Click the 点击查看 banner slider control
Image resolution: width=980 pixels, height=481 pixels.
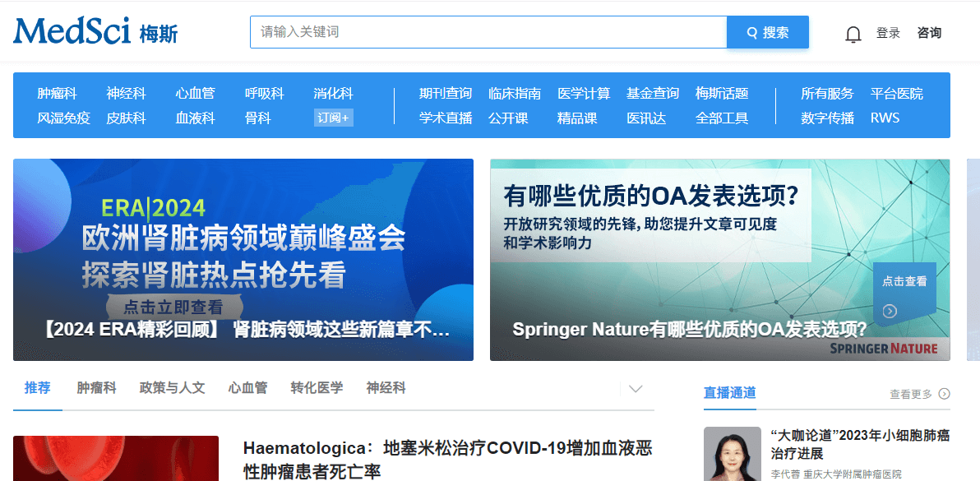(x=904, y=289)
